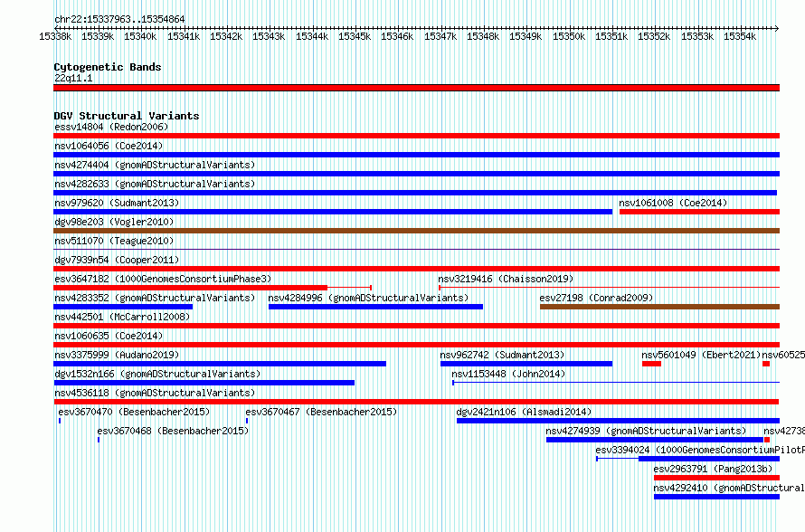The image size is (805, 532).
Task: Click the DGV Structural Variants track title
Action: point(127,116)
